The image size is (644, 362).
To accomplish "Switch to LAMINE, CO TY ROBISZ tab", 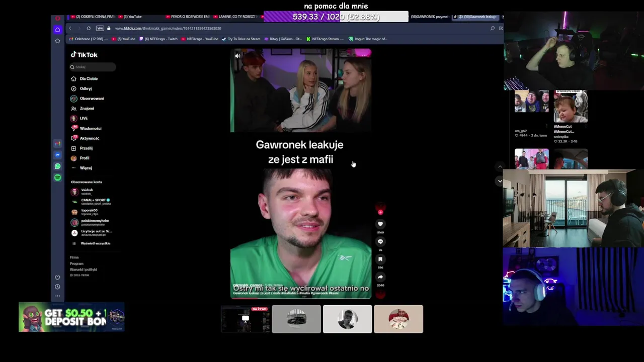I will tap(235, 17).
